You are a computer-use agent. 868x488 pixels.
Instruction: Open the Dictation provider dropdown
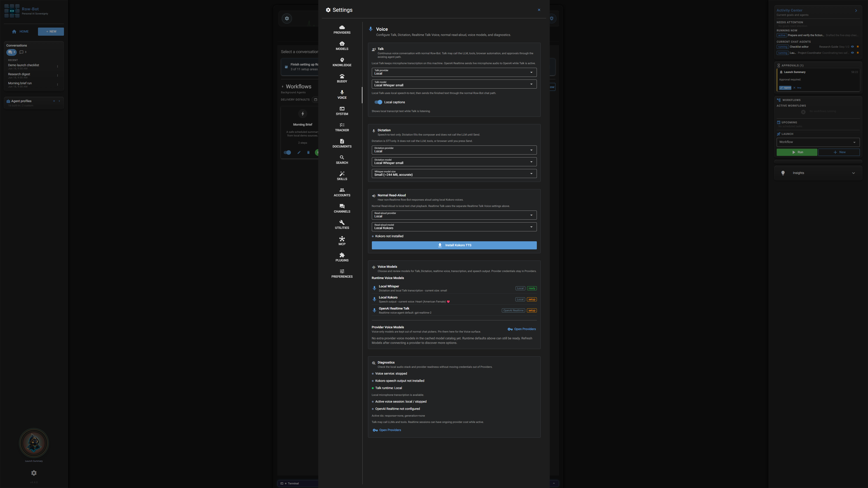tap(454, 150)
